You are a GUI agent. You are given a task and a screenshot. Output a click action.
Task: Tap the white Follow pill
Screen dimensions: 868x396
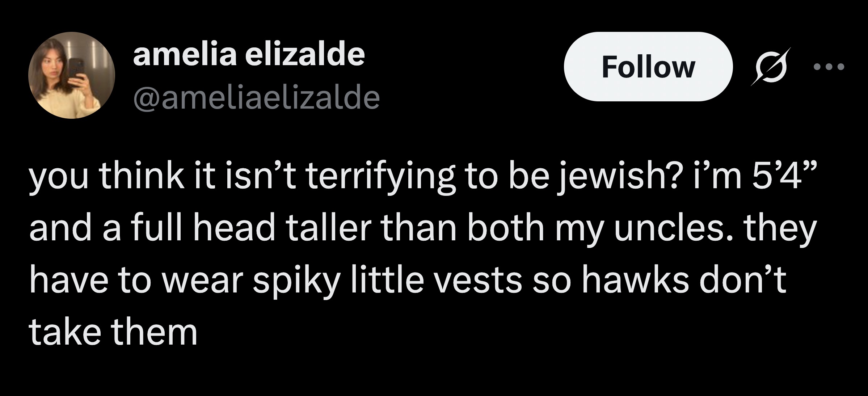point(648,67)
